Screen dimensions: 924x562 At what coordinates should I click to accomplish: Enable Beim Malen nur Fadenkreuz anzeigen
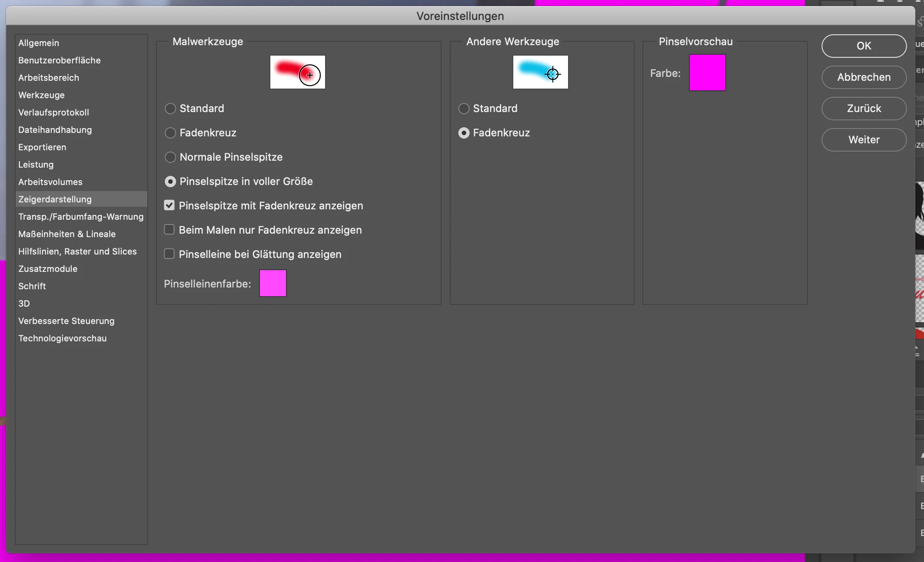[x=169, y=230]
